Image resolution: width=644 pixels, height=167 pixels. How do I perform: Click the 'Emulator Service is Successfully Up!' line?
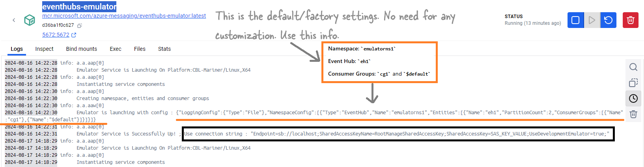(126, 134)
